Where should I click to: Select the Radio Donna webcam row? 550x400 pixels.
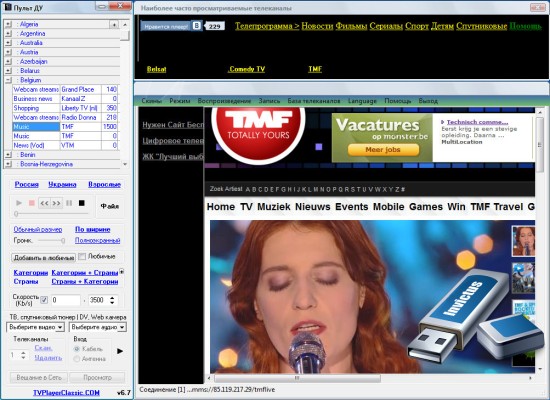coord(65,118)
